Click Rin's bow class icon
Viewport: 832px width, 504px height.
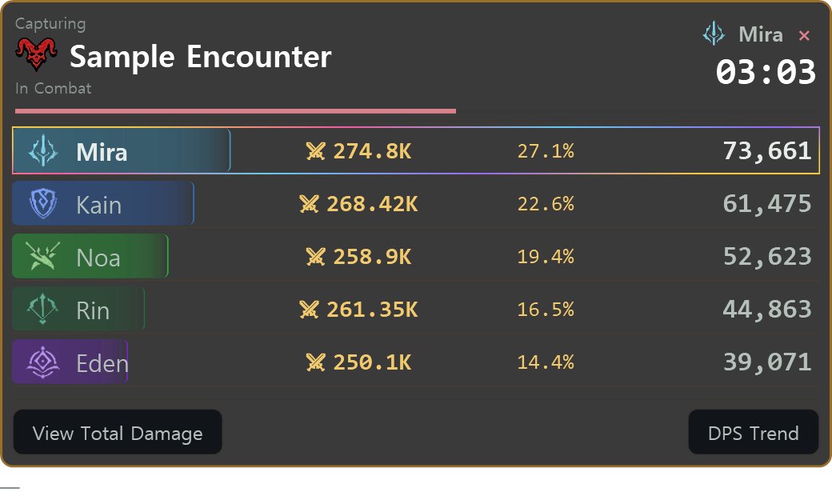tap(42, 309)
